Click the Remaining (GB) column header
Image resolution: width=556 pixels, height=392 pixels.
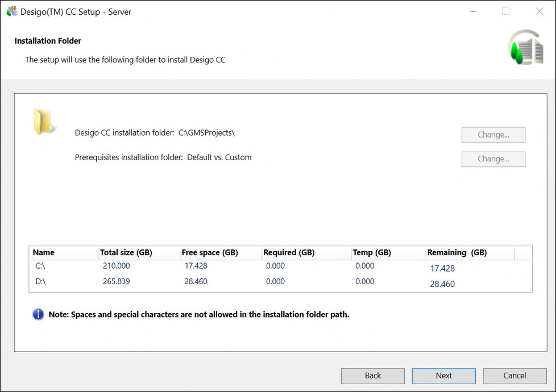(x=457, y=252)
